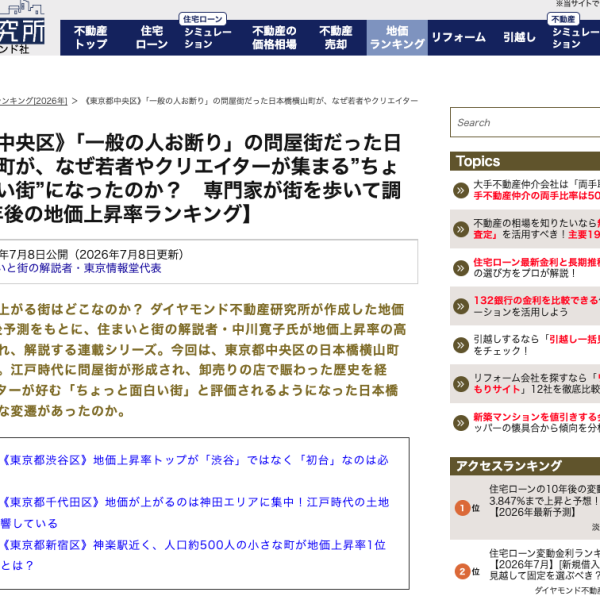
Task: Open topic 132銀行の金利を比較できる
Action: 536,306
